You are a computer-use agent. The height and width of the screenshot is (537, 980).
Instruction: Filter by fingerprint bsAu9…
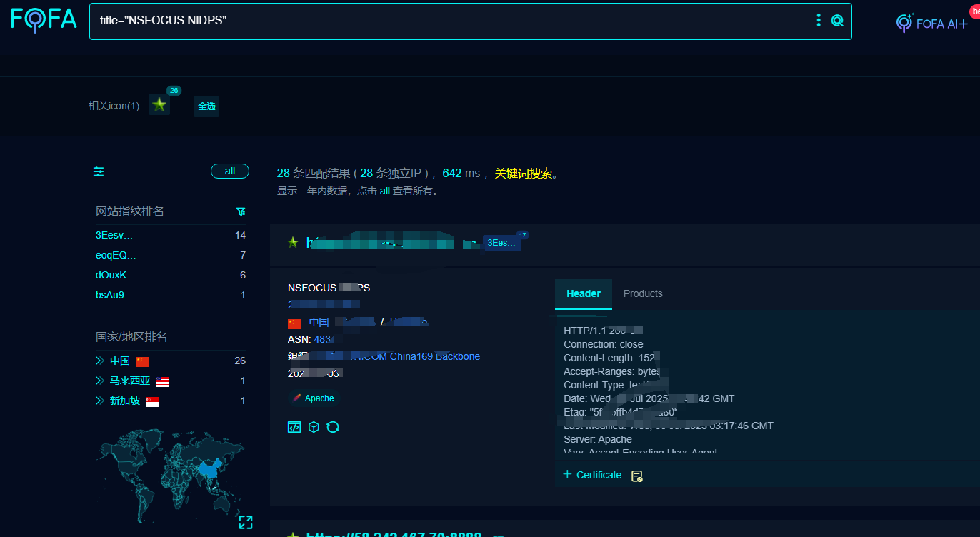pos(114,295)
